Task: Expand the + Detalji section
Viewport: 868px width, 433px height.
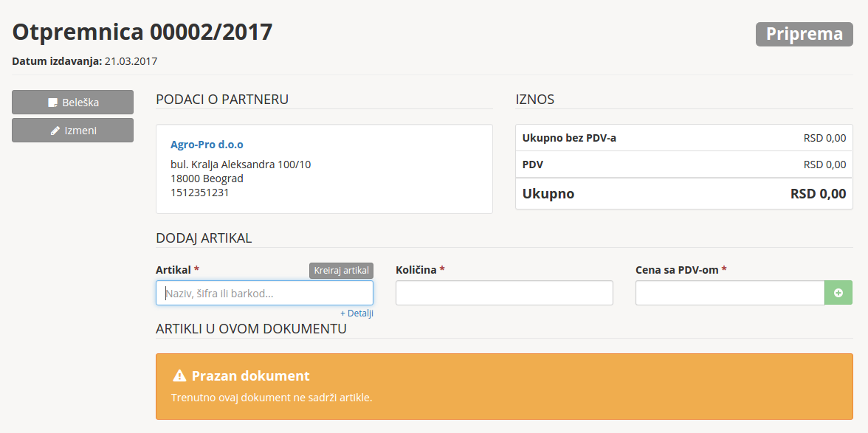Action: click(x=356, y=314)
